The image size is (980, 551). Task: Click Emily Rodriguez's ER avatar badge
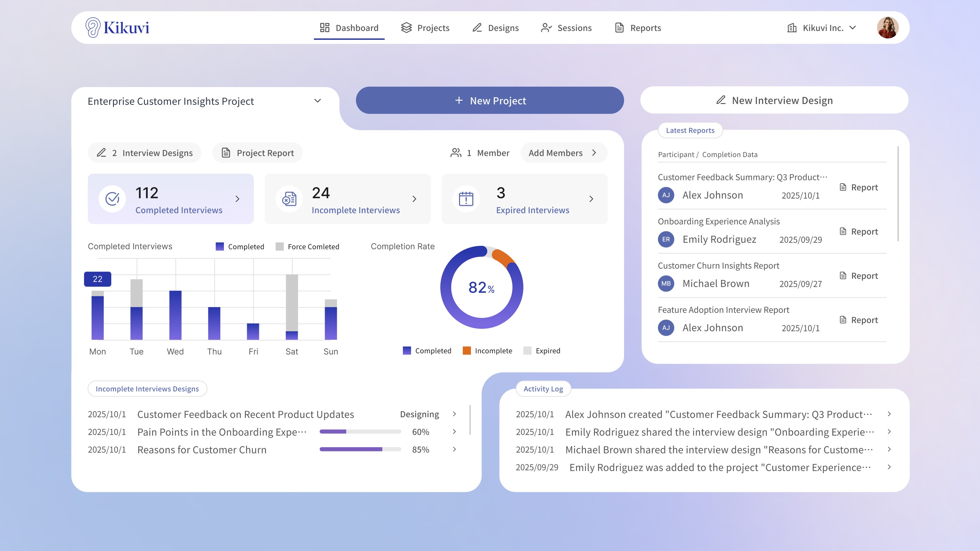point(666,239)
